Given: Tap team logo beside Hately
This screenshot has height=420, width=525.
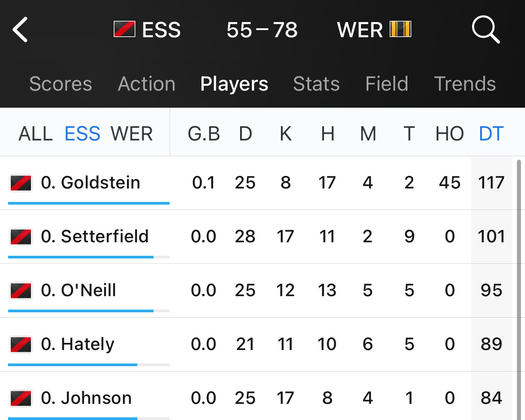Looking at the screenshot, I should coord(21,344).
